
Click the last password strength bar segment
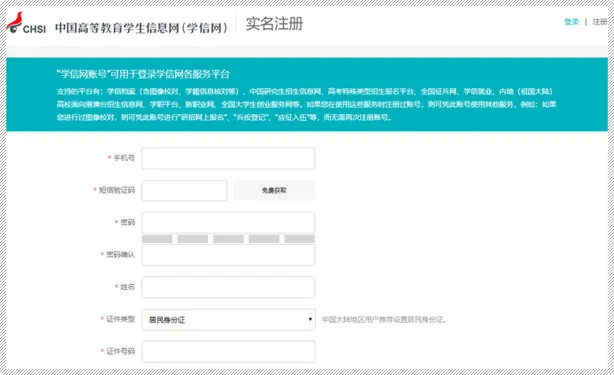[300, 239]
